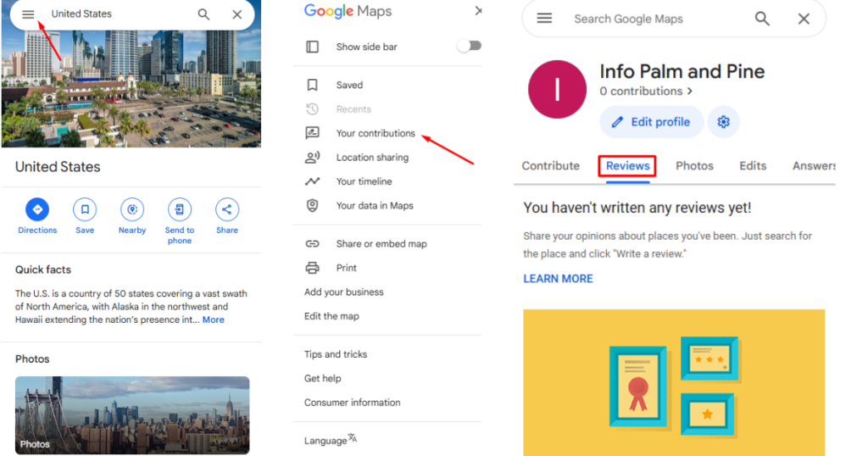Image resolution: width=868 pixels, height=456 pixels.
Task: Click search magnifier in United States box
Action: pyautogui.click(x=203, y=14)
